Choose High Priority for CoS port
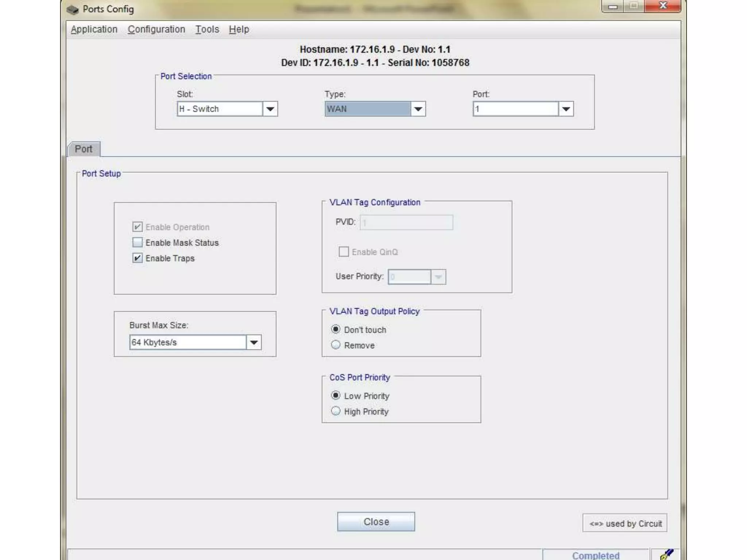 (x=336, y=411)
